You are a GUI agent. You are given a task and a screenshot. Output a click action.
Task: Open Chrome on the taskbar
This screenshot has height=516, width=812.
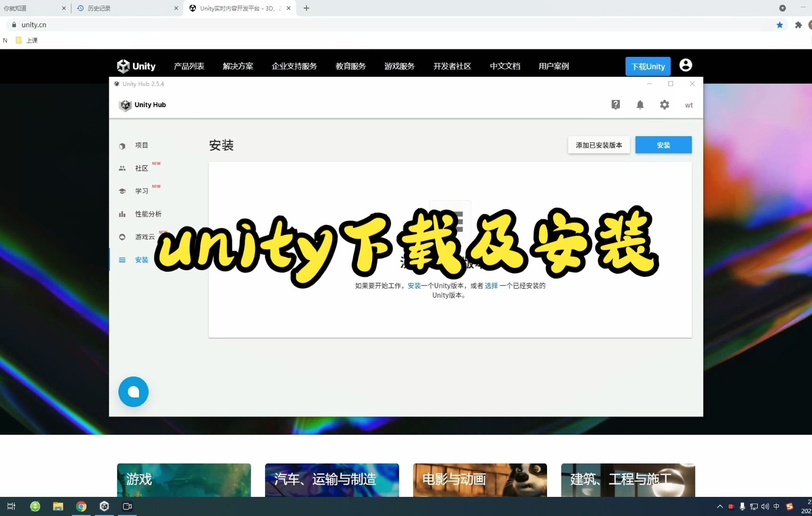click(81, 506)
